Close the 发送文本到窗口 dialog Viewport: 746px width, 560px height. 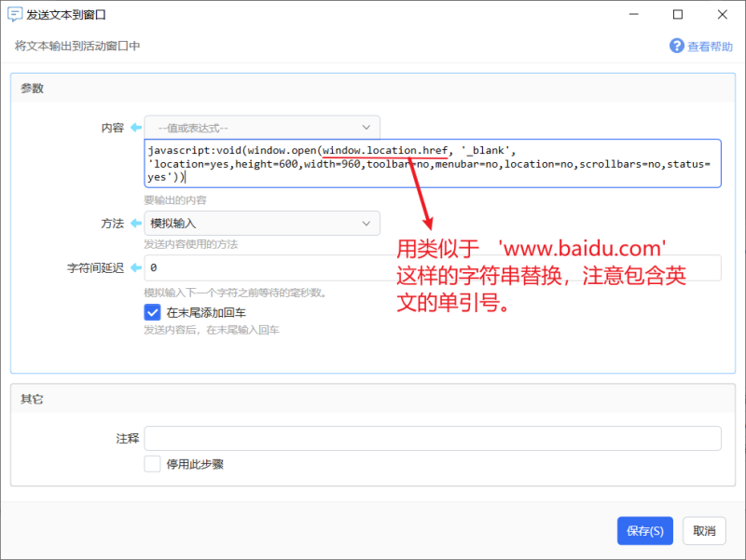pyautogui.click(x=722, y=14)
